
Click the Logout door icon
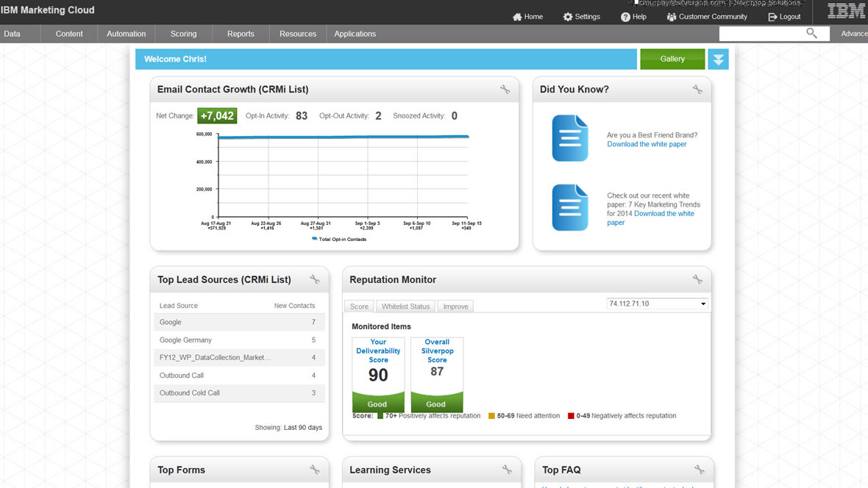[773, 17]
